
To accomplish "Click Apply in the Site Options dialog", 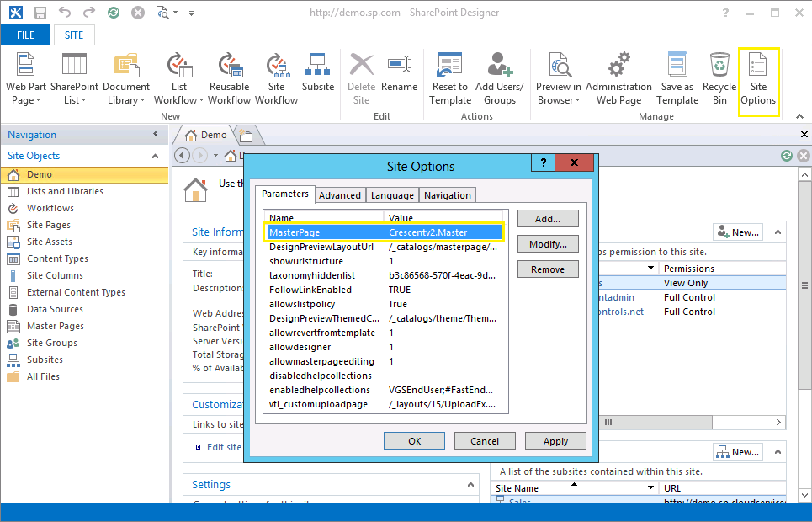I will coord(555,440).
